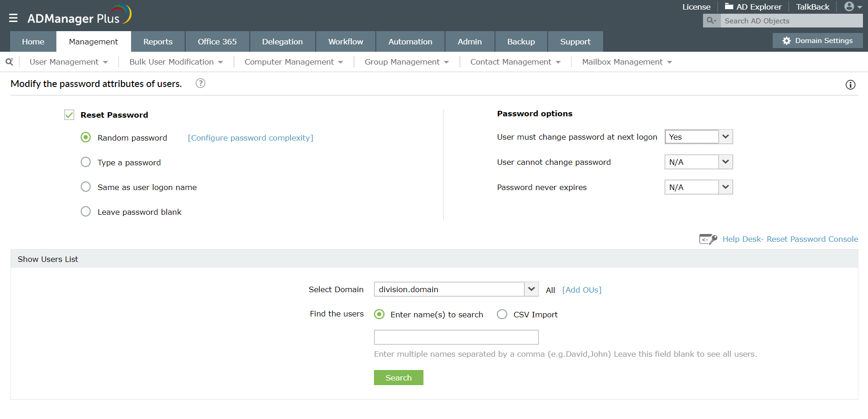
Task: Click the Help Desk key console icon
Action: pos(708,239)
